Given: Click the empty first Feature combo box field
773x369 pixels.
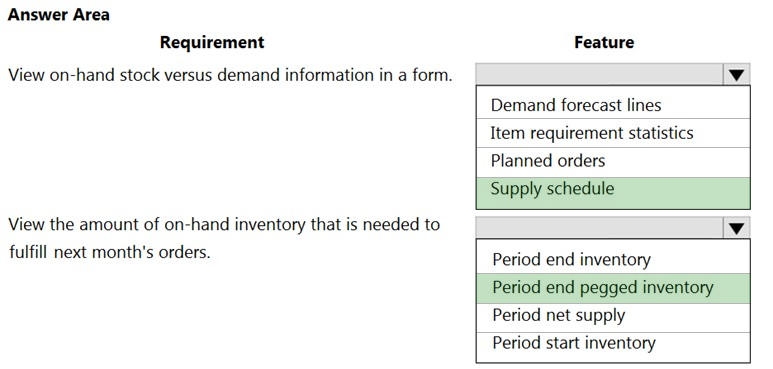Looking at the screenshot, I should [x=600, y=75].
